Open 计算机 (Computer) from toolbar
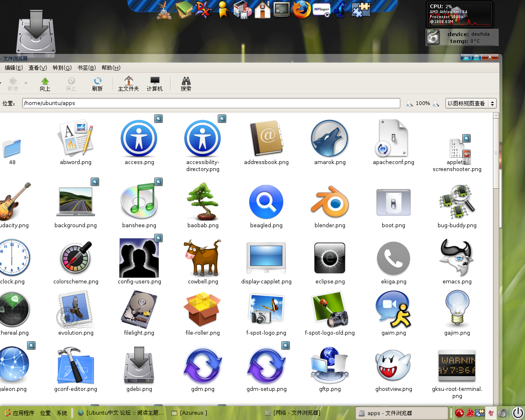This screenshot has height=420, width=525. tap(155, 84)
